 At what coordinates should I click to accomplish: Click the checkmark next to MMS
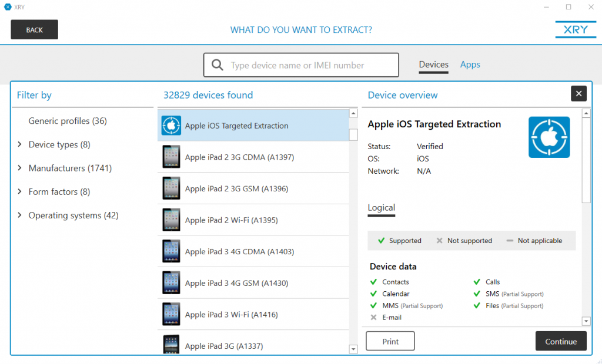tap(373, 306)
